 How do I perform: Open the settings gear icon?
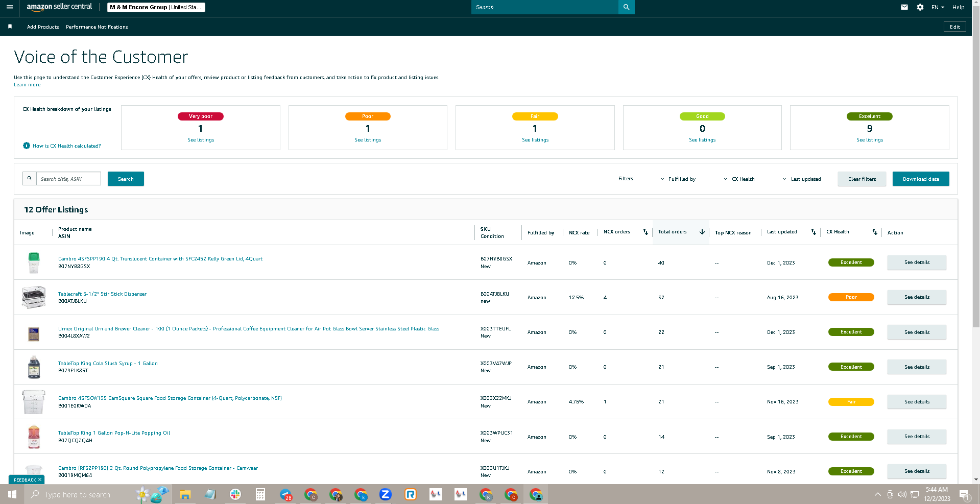coord(920,7)
